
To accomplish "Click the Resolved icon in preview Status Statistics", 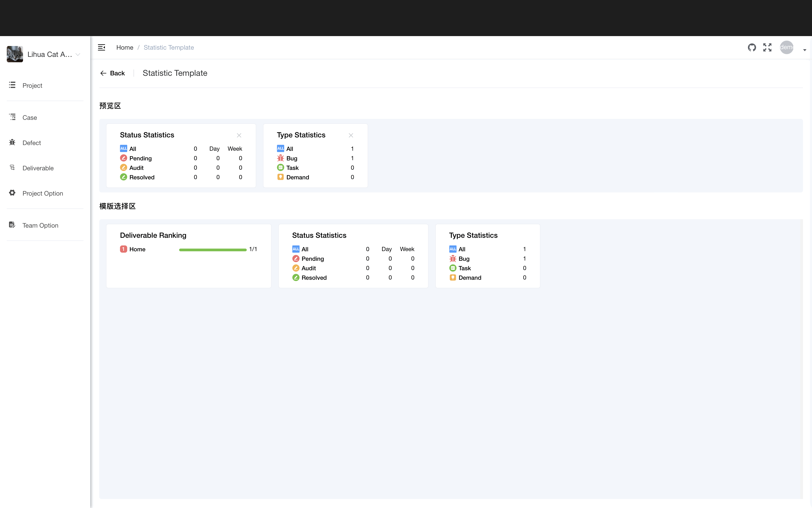I will pos(124,177).
